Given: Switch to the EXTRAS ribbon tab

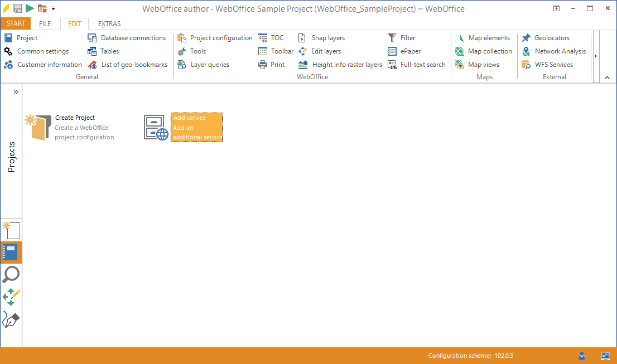Looking at the screenshot, I should 109,24.
